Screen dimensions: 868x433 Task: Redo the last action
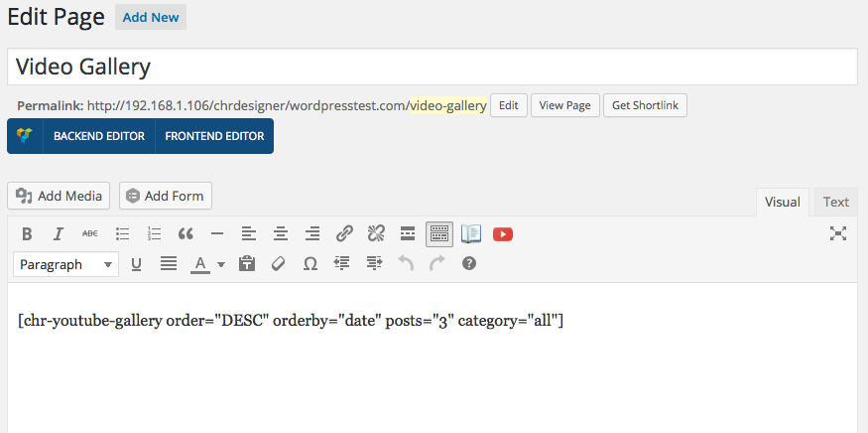tap(437, 264)
